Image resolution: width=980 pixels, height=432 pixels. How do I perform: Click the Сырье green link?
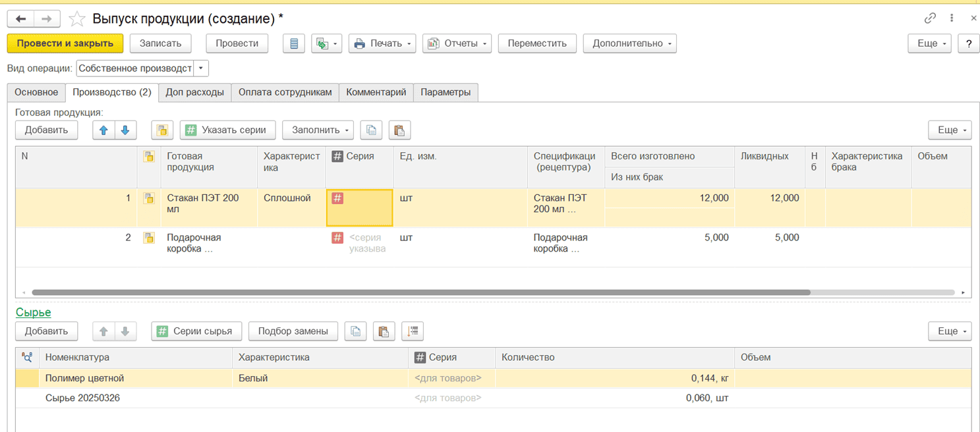click(33, 312)
